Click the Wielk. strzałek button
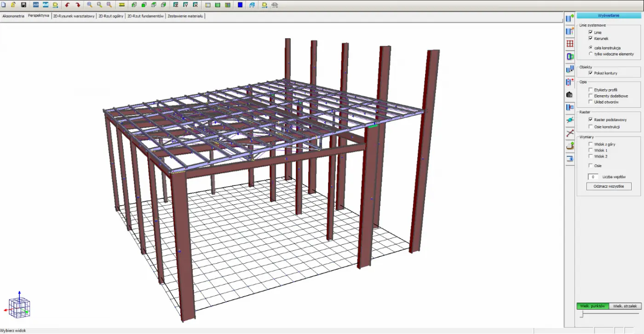The height and width of the screenshot is (334, 644). coord(625,306)
